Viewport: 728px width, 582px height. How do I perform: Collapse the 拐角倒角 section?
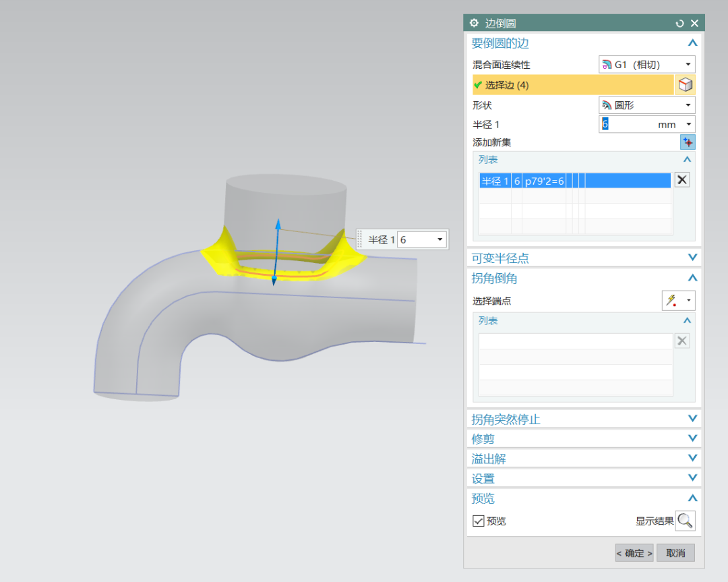[x=692, y=278]
